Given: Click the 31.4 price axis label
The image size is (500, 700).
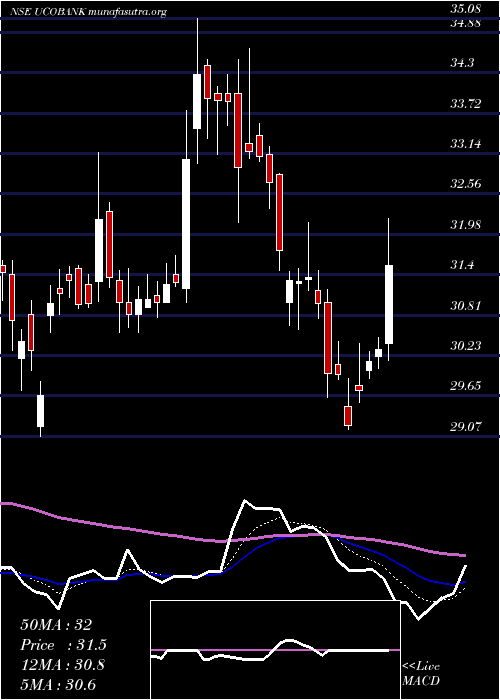Looking at the screenshot, I should pos(462,265).
